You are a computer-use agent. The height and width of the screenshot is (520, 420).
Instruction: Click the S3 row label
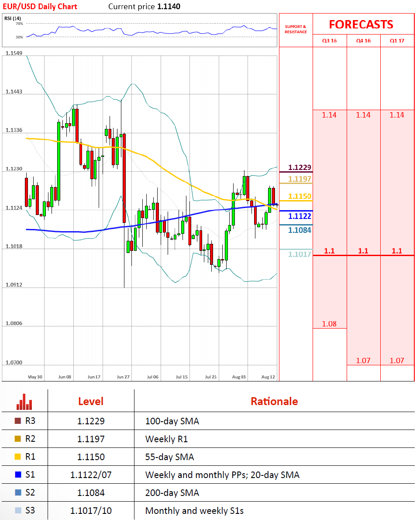(30, 510)
